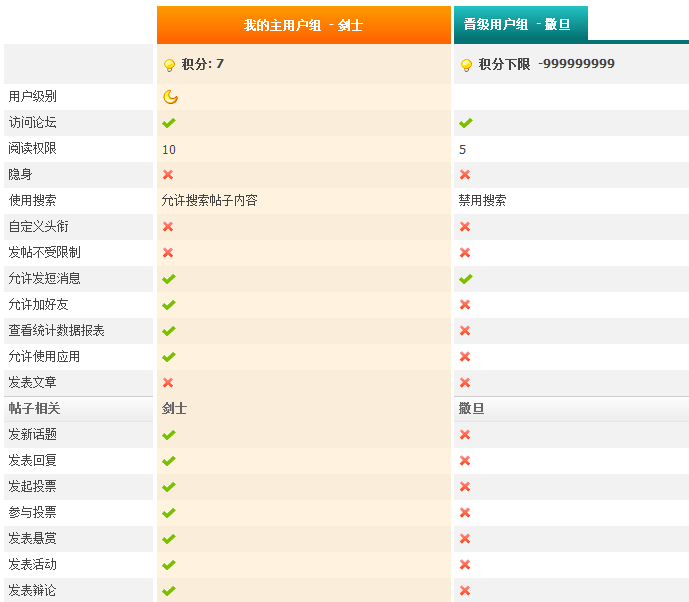Viewport: 689px width, 602px height.
Task: Switch to 晋级用户组 - 撒旦 tab
Action: pos(521,24)
